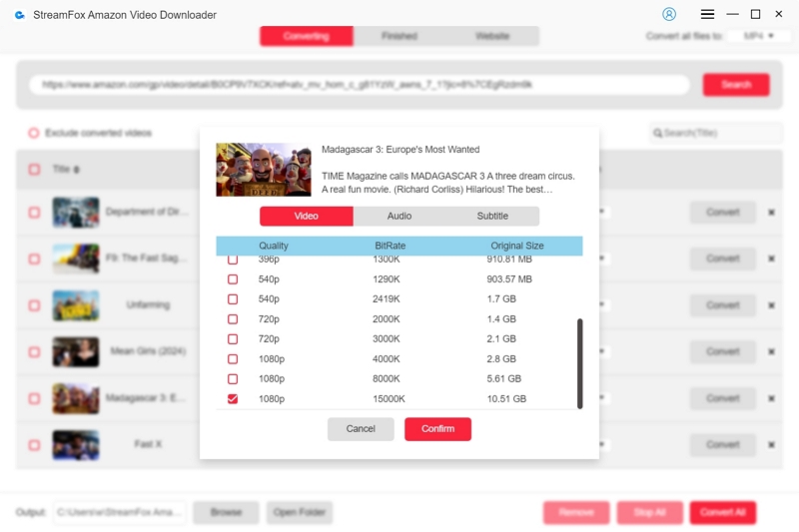Remove the Mean Girls (2024) row with X
Viewport: 799px width, 532px height.
771,351
